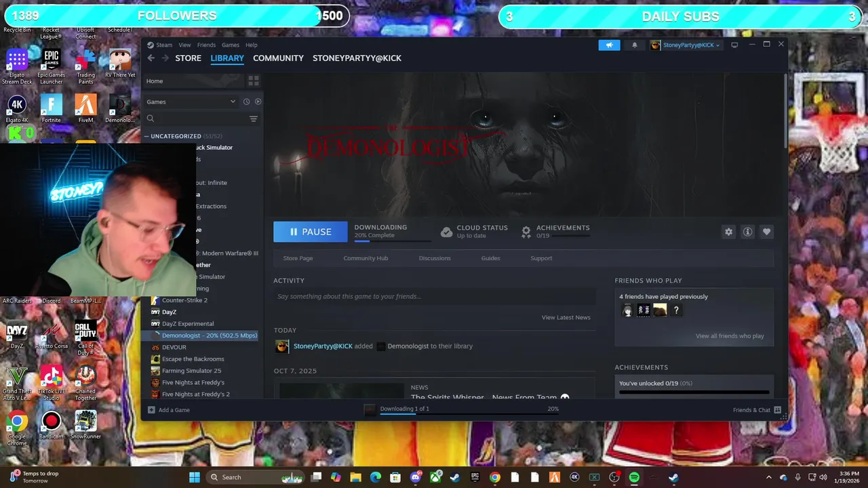Select Farming Simulator 25 in list
The width and height of the screenshot is (868, 488).
[x=191, y=371]
